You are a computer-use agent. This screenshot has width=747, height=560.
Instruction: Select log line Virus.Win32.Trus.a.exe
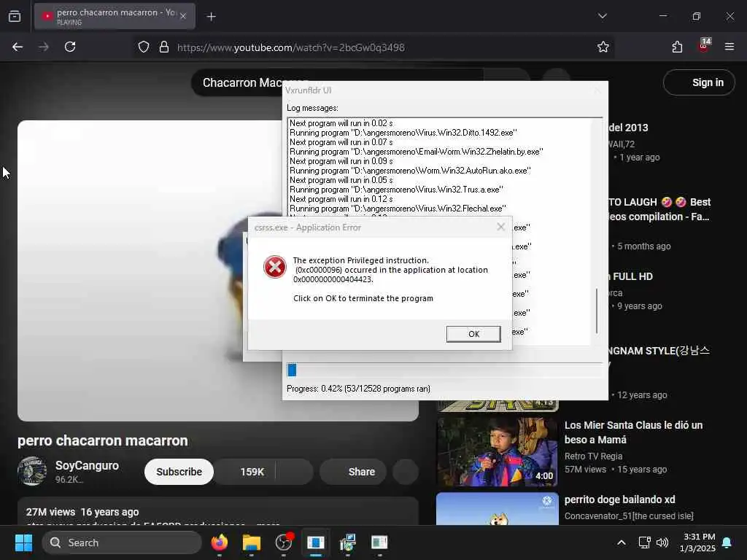pos(396,190)
